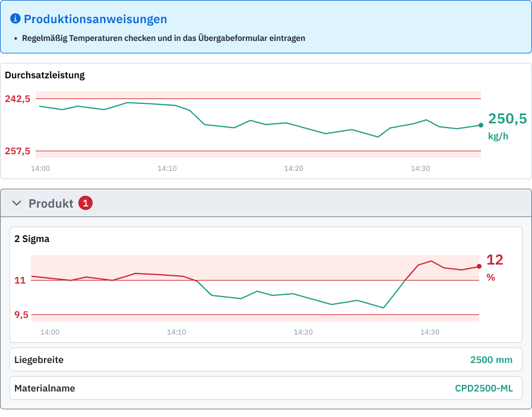The width and height of the screenshot is (532, 417).
Task: Click the 14:20 tick in Durchsatzleistung chart
Action: click(x=293, y=168)
